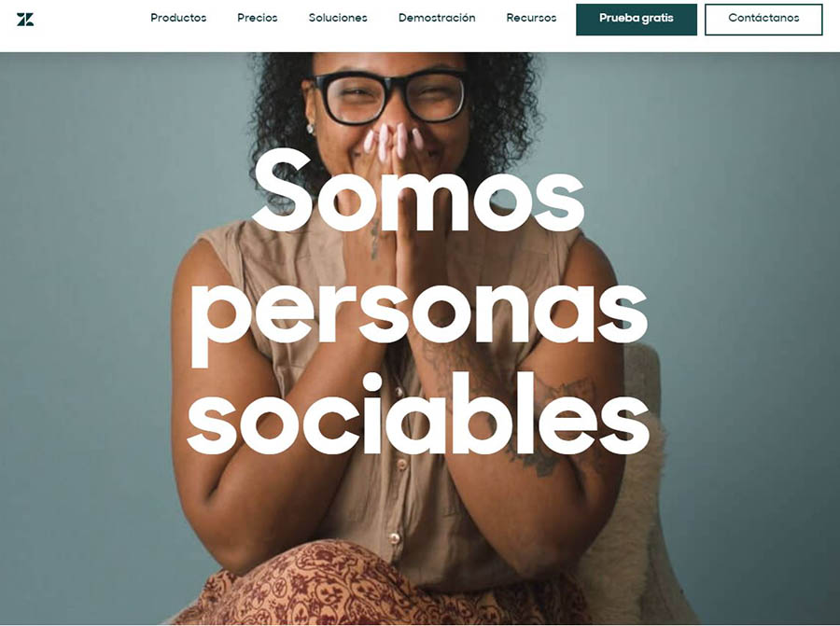Open the Productos menu
The height and width of the screenshot is (626, 840).
point(178,18)
